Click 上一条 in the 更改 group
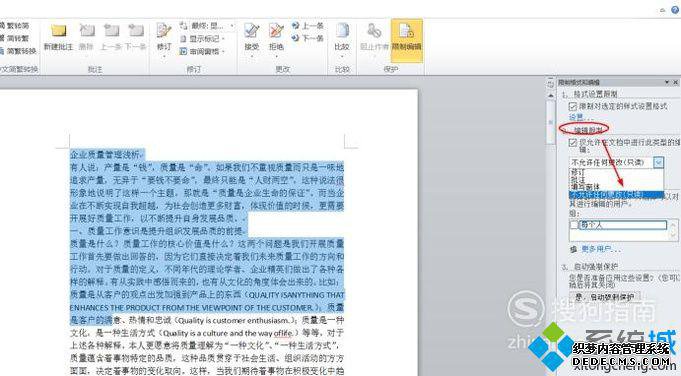This screenshot has height=376, width=681. tap(308, 26)
